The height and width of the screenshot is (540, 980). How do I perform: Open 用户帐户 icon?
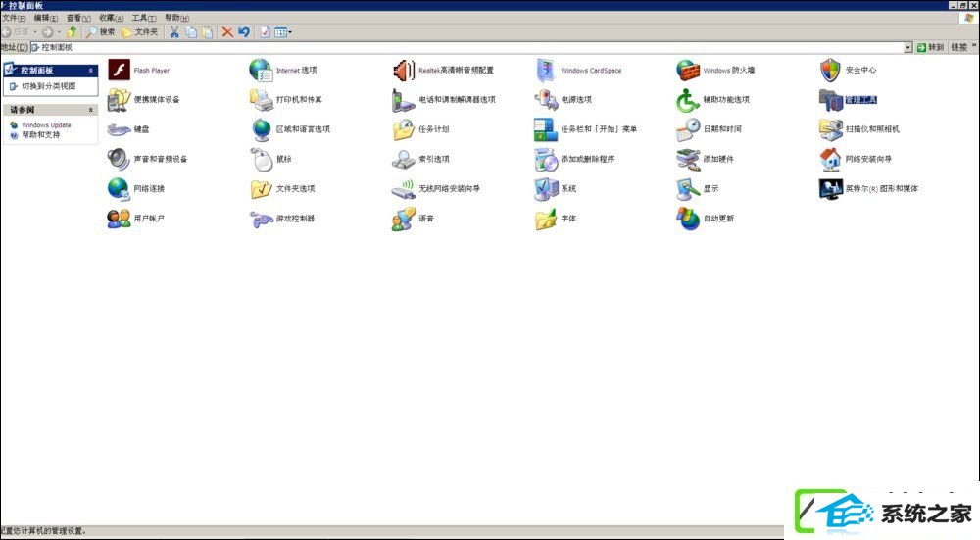119,219
